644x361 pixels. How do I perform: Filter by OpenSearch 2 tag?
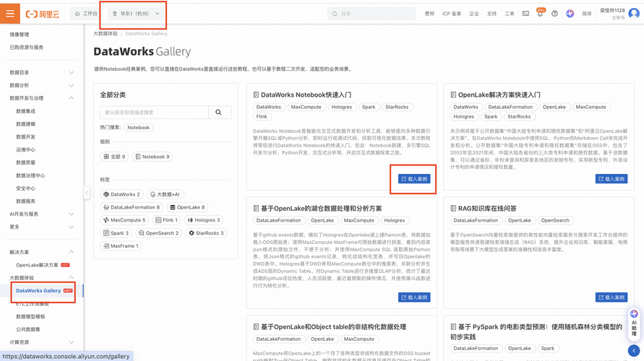(x=158, y=233)
